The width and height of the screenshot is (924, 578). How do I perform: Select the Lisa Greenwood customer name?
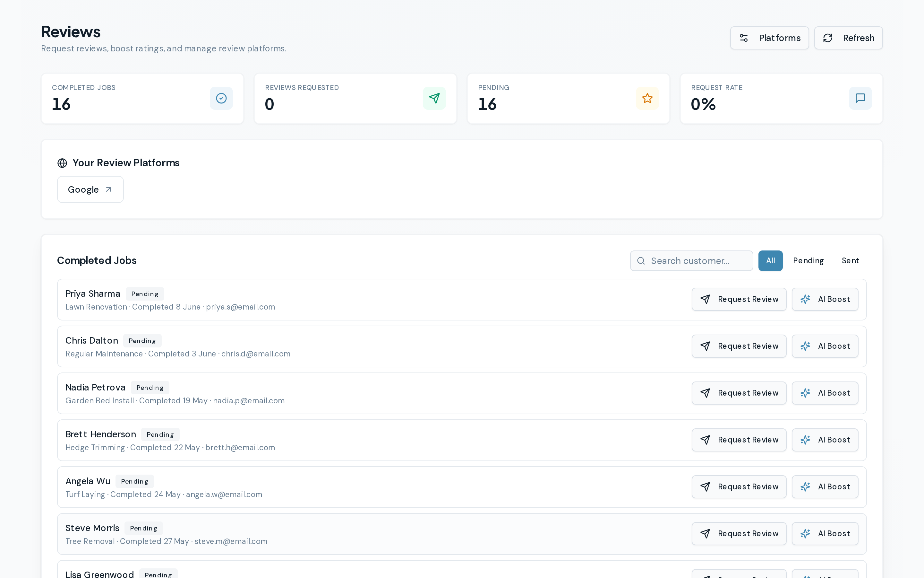coord(100,574)
